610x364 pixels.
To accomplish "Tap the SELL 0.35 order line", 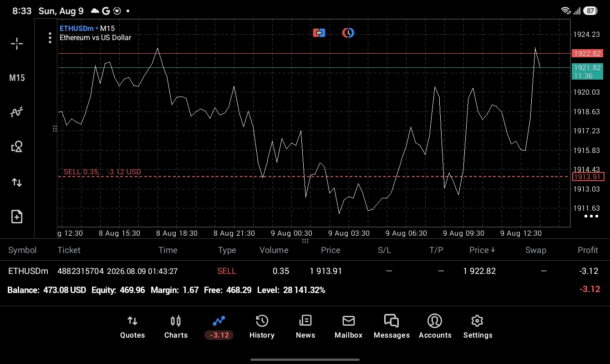I will pos(102,172).
